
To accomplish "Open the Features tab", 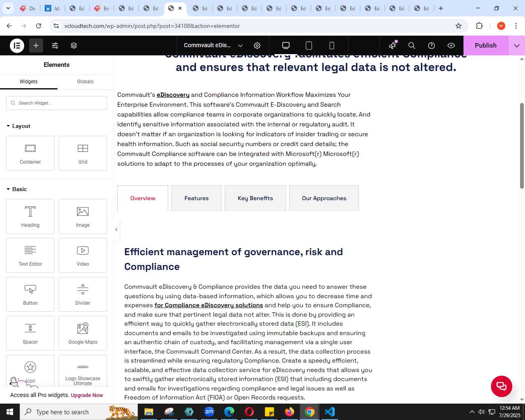I will 196,198.
